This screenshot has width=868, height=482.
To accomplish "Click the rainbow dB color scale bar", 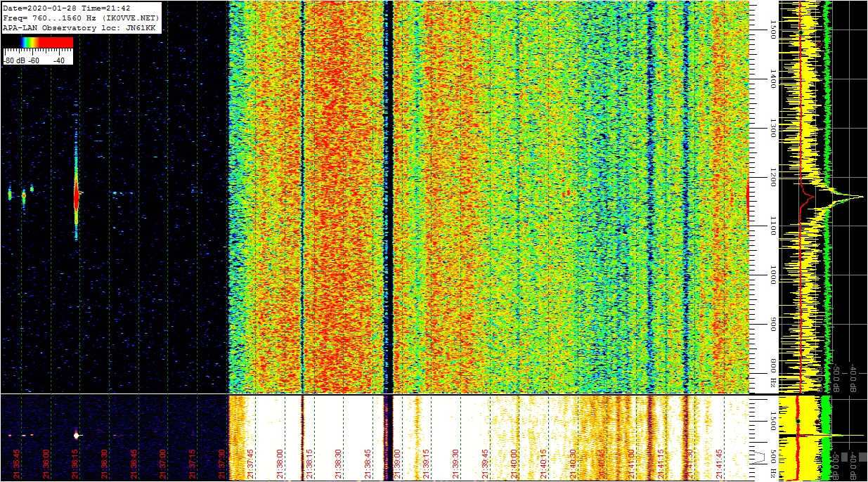I will point(38,43).
